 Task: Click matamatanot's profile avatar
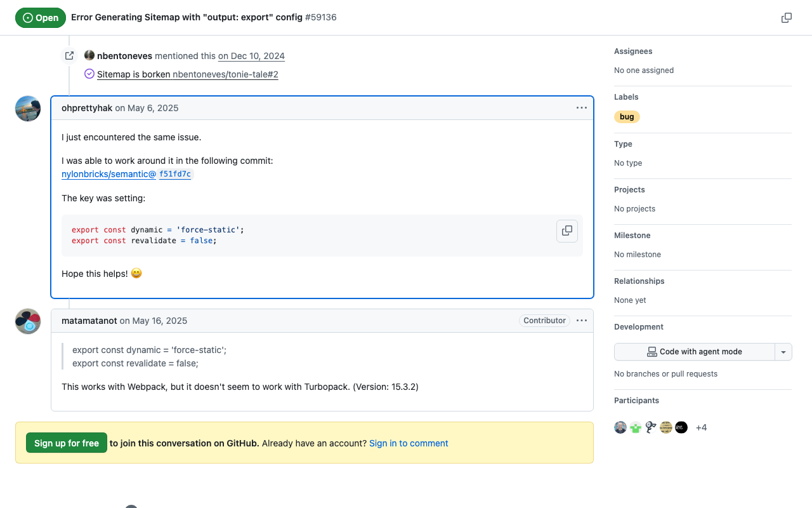(x=27, y=321)
